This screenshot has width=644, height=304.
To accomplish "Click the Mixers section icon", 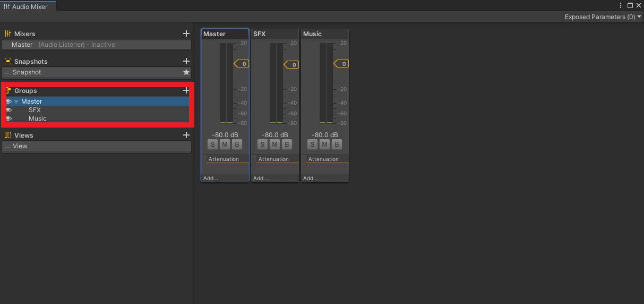I will point(8,33).
